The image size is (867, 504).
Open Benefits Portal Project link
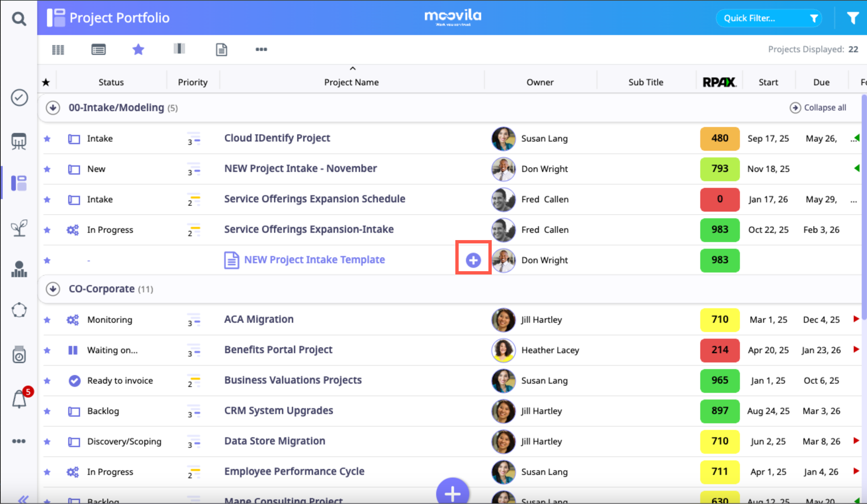click(x=278, y=350)
